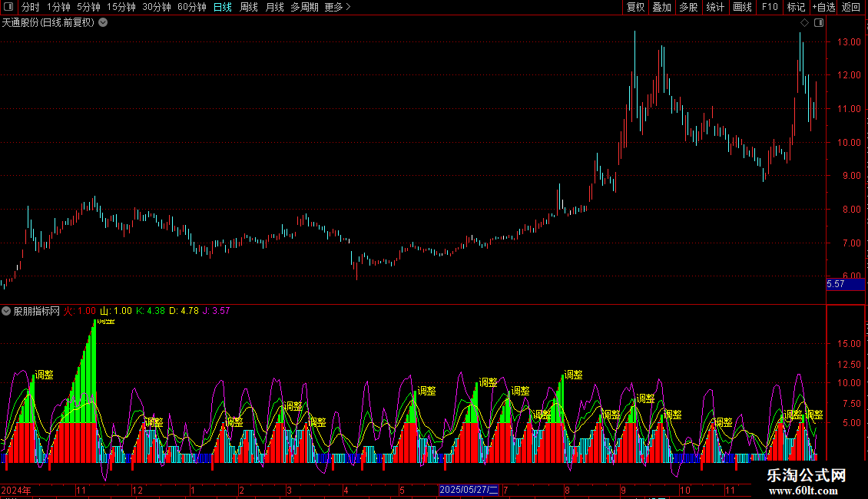
Task: Select the 30分钟 period
Action: click(157, 7)
